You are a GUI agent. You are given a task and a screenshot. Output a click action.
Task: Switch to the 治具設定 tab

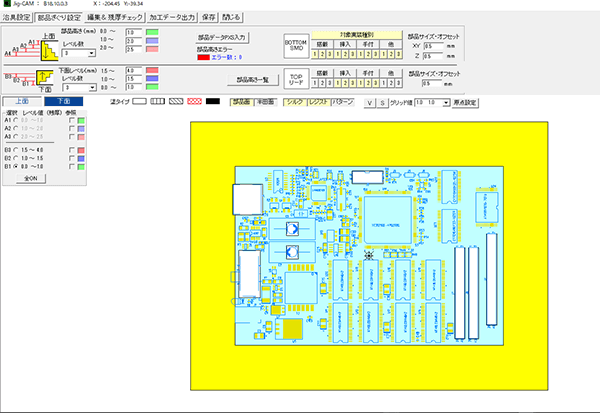[x=17, y=17]
